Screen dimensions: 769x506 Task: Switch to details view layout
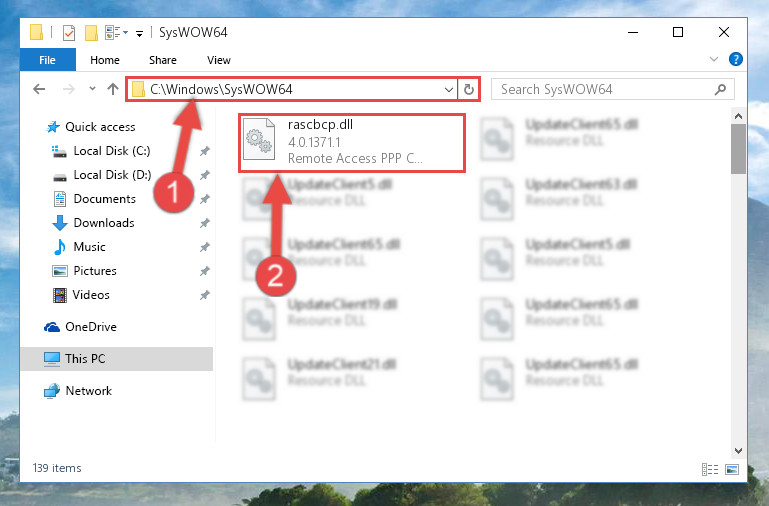click(x=710, y=469)
